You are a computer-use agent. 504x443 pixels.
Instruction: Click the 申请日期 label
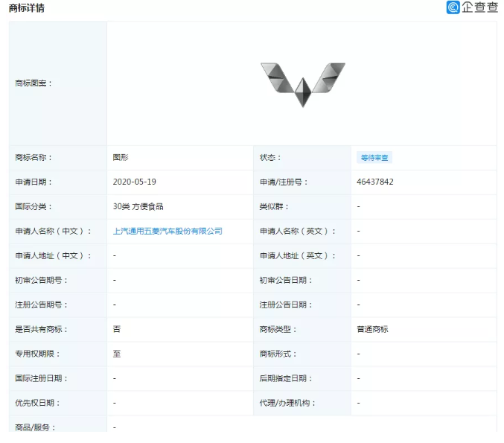pyautogui.click(x=34, y=182)
